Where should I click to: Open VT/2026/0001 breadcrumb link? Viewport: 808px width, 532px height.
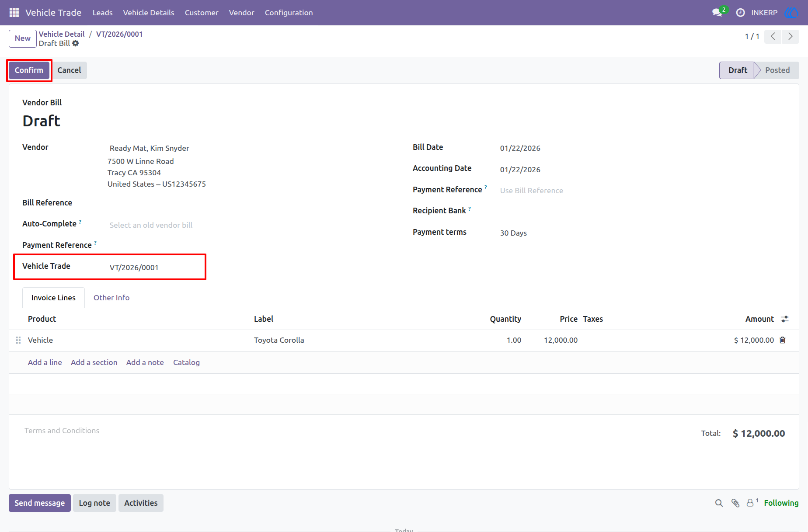coord(119,34)
